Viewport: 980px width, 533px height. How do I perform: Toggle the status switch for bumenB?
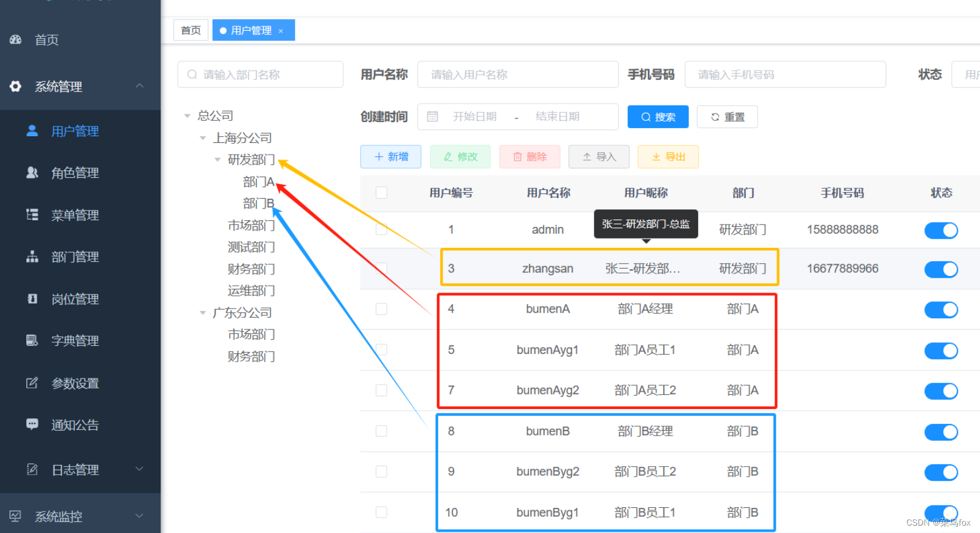click(x=941, y=432)
